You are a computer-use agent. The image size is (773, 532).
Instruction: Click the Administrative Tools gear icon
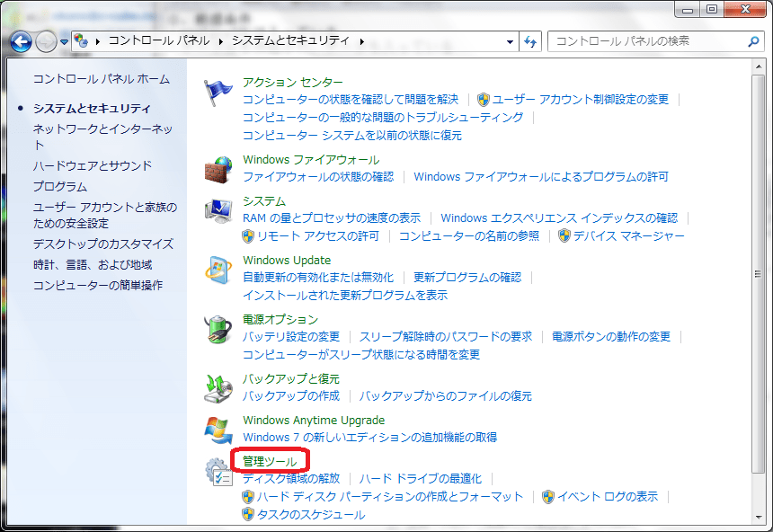[218, 472]
